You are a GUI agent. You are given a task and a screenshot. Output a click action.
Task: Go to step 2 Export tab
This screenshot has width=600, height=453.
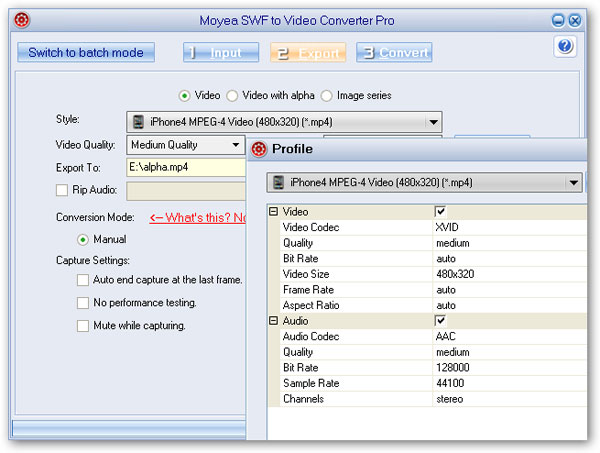coord(308,52)
